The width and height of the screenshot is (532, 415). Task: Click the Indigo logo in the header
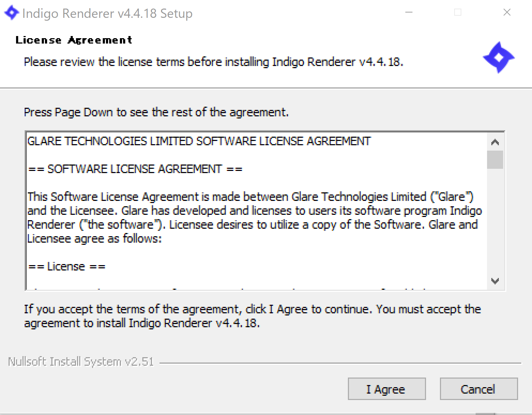tap(498, 57)
